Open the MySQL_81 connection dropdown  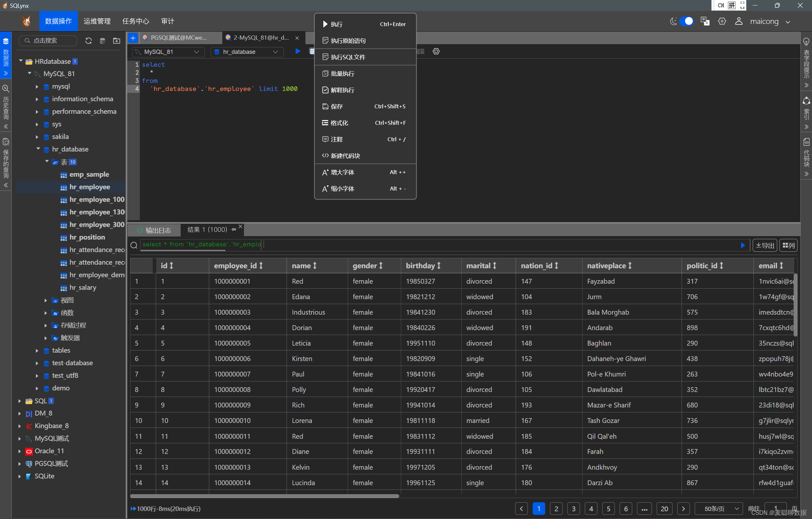[168, 52]
